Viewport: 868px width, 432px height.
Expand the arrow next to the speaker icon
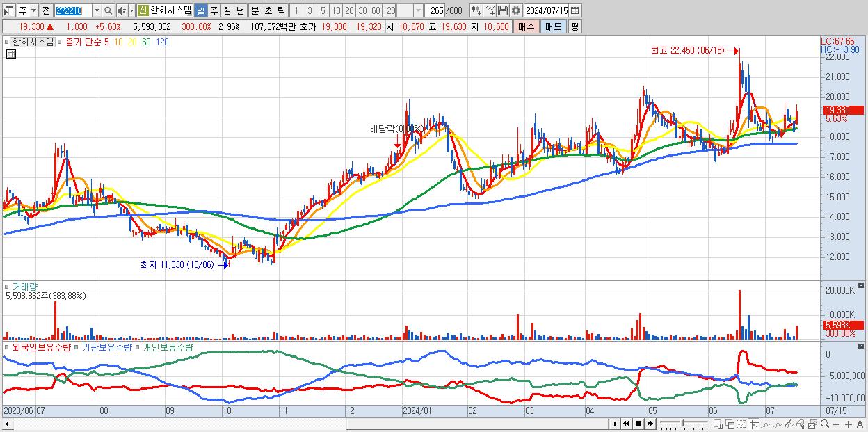click(x=131, y=10)
